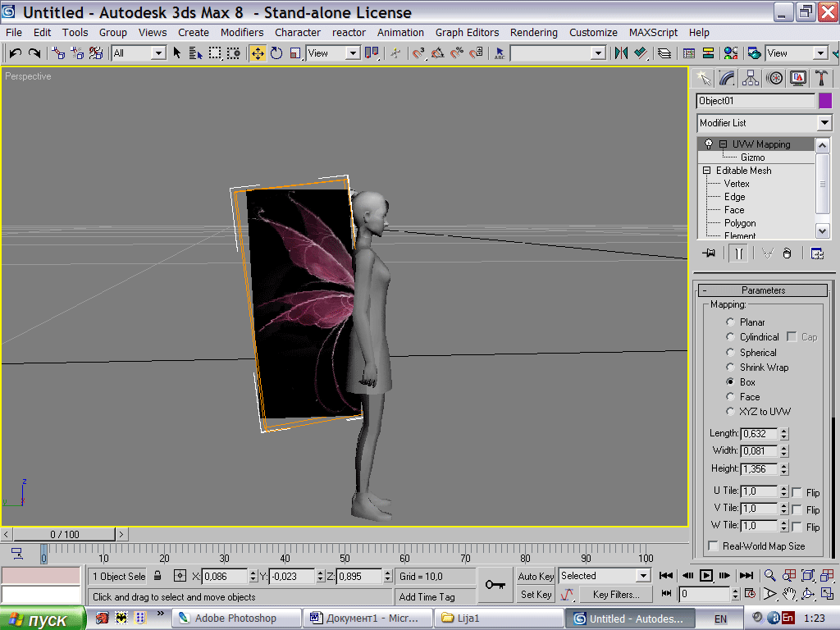Click the Mirror tool icon
This screenshot has width=840, height=630.
pos(621,53)
